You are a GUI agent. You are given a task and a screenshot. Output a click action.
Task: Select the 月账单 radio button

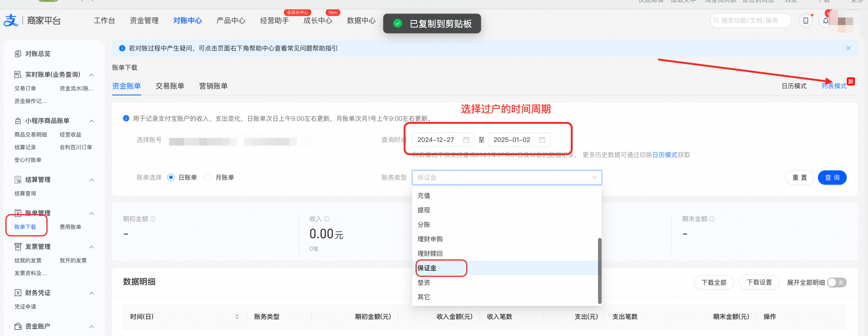point(208,177)
